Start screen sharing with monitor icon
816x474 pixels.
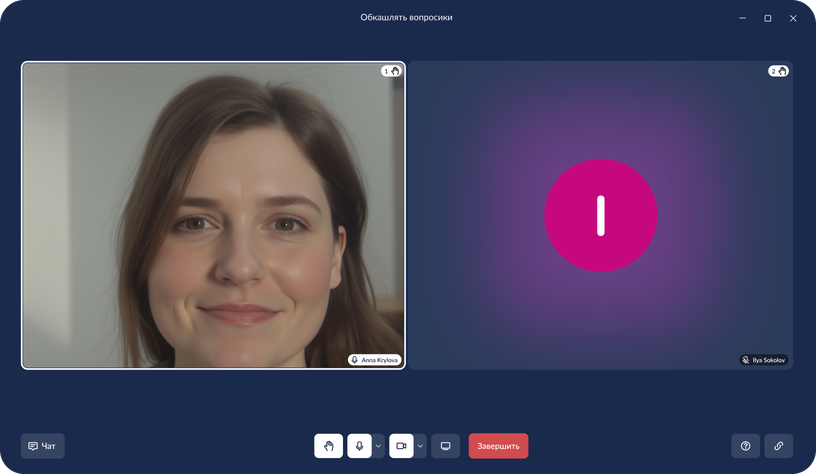(446, 446)
